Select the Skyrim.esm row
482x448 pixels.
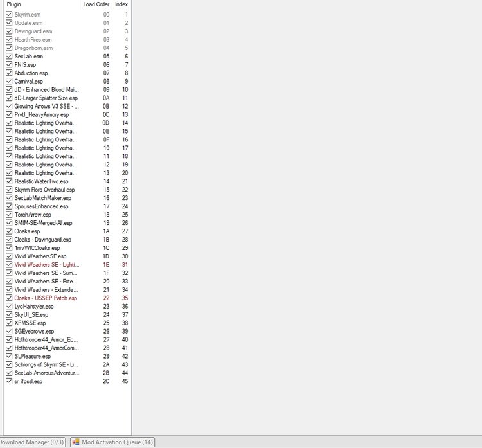point(67,14)
